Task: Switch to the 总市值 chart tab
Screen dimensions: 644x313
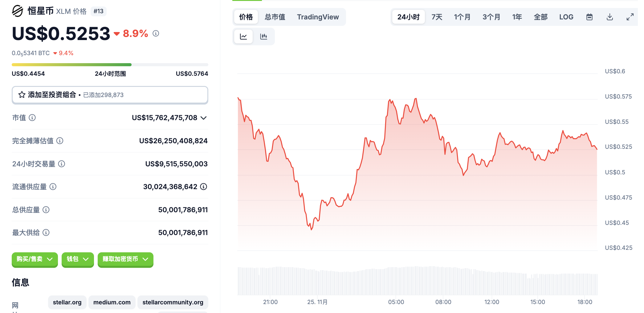Action: tap(275, 17)
